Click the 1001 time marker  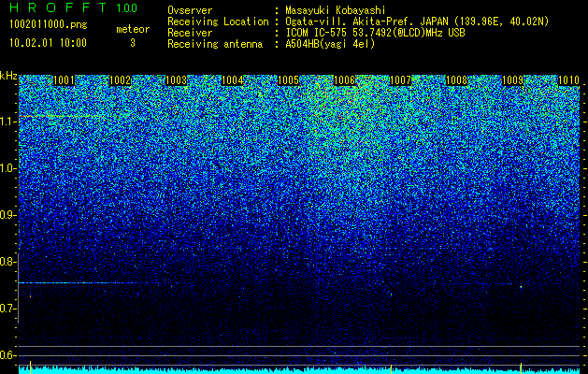tap(65, 80)
